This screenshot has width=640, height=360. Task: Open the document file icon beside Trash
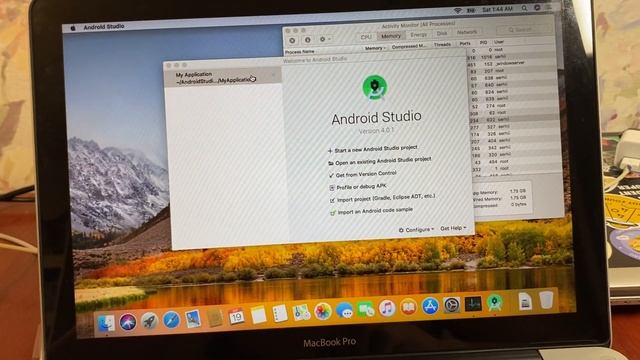tap(525, 301)
